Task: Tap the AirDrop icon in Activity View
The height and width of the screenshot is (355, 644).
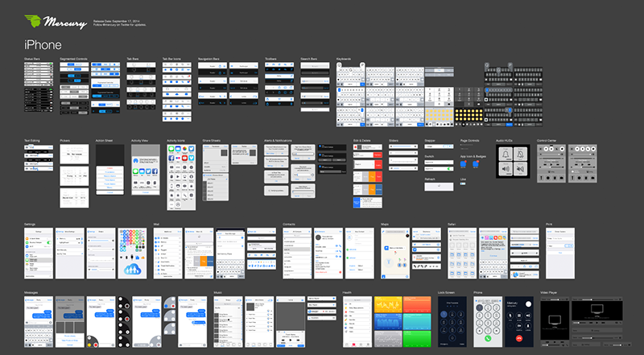Action: (x=136, y=161)
